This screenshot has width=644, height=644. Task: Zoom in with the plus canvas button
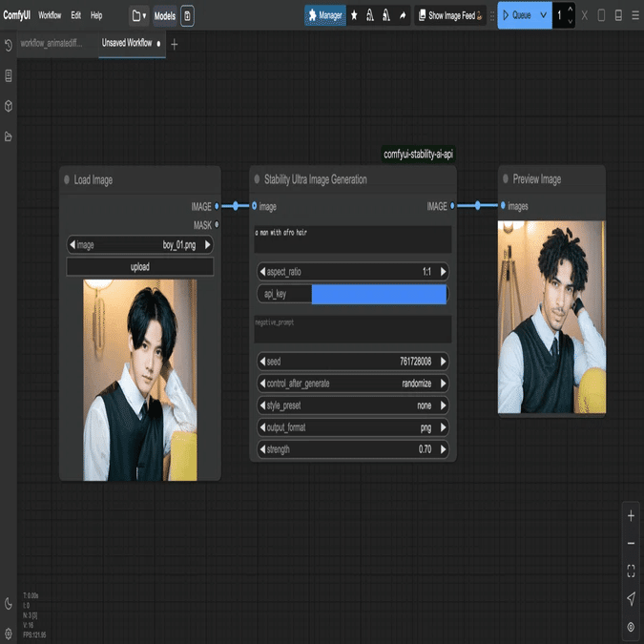point(631,516)
